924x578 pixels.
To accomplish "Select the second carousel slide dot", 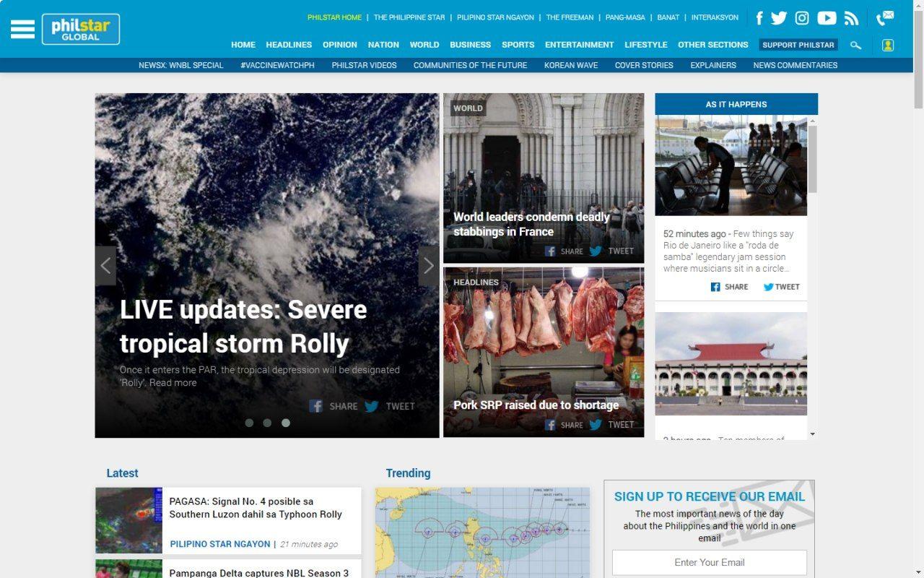I will pyautogui.click(x=267, y=423).
